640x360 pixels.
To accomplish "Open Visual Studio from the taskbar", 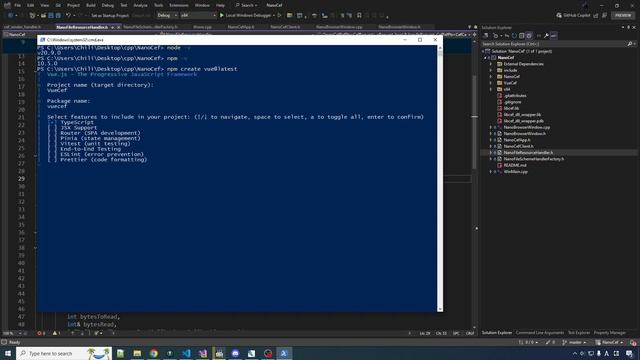I will [203, 353].
